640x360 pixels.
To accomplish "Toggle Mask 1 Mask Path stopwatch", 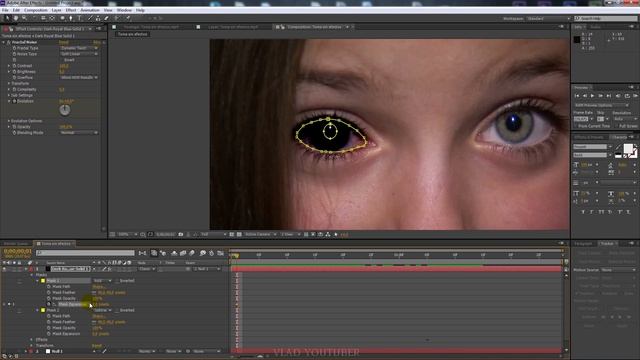I will pyautogui.click(x=49, y=287).
